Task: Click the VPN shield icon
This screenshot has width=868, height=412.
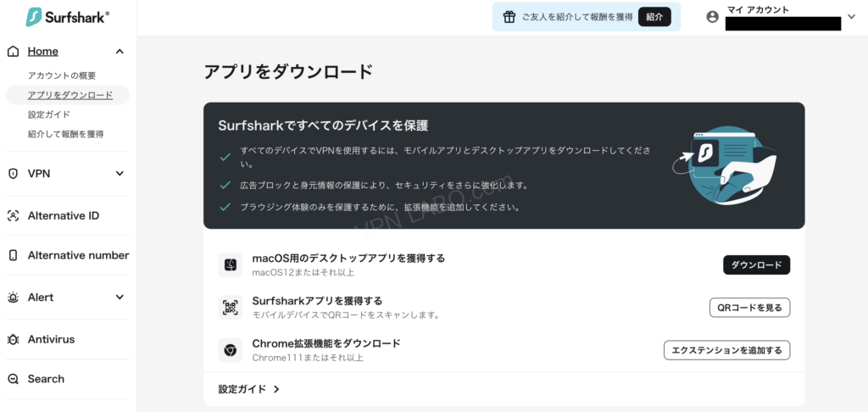Action: tap(13, 173)
